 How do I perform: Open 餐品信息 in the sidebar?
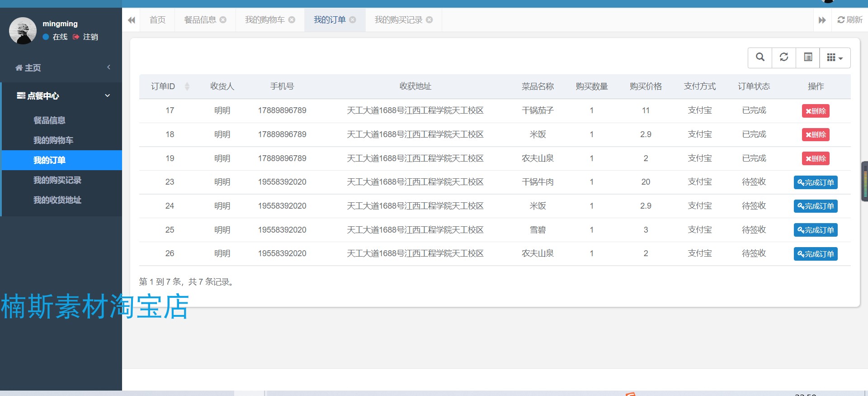pos(49,120)
